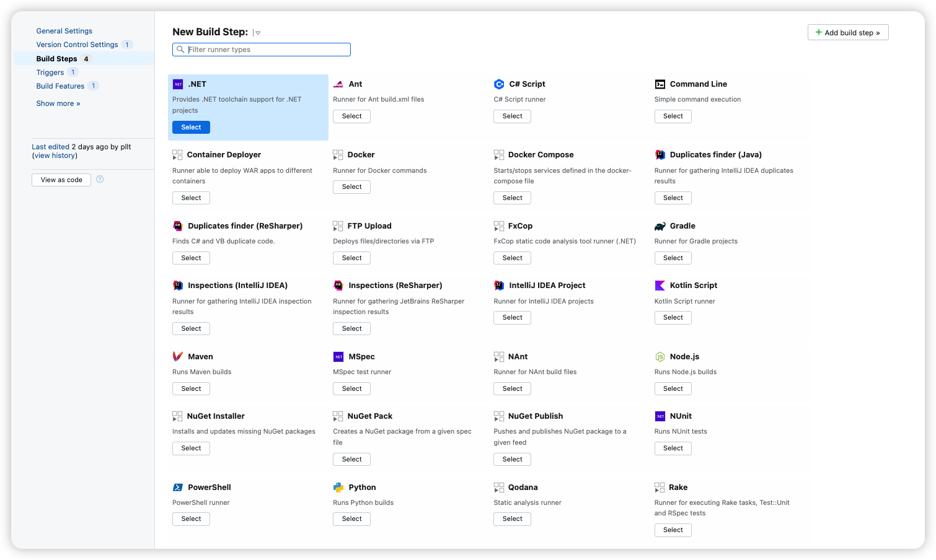The image size is (936, 560).
Task: Focus the Filter runner types field
Action: 262,50
